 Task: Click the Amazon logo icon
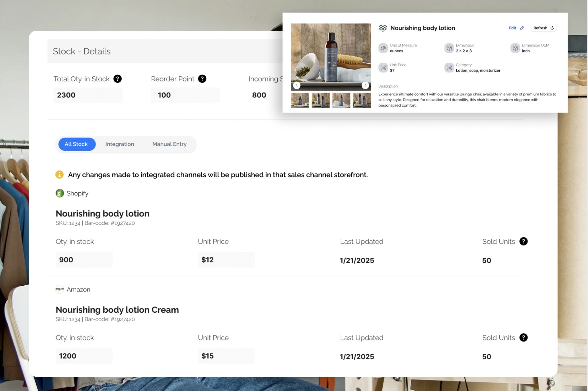tap(60, 289)
